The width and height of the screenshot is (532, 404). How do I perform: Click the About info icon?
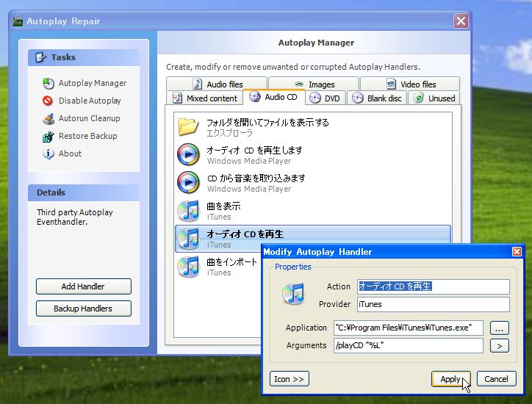(x=48, y=154)
